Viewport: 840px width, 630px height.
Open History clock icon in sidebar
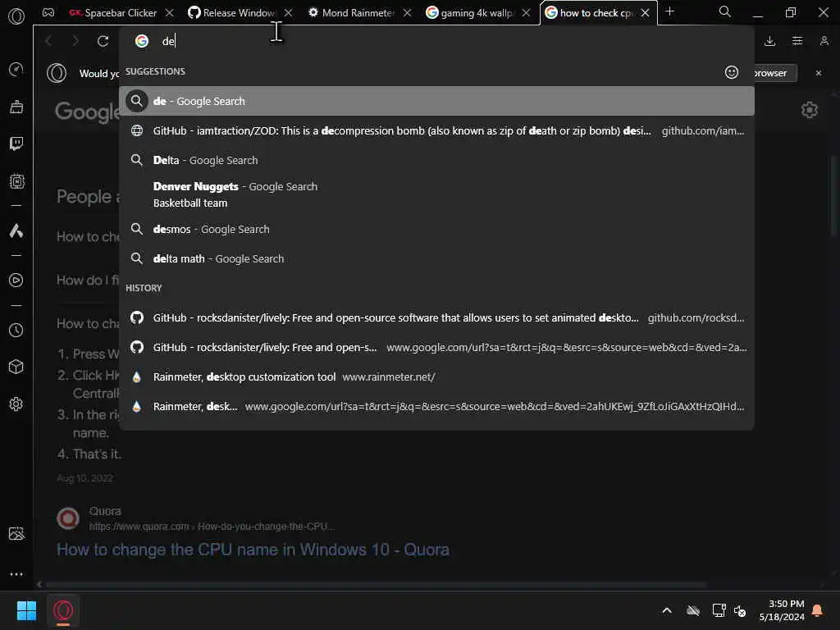(x=16, y=330)
